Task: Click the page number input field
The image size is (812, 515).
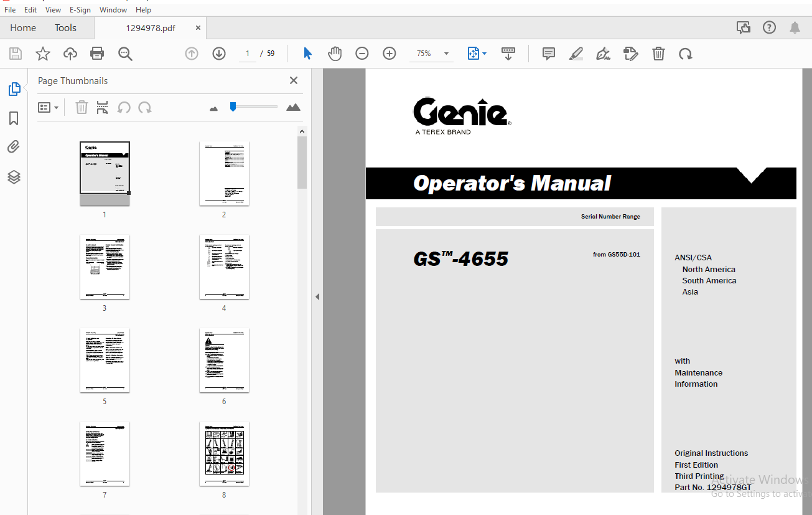Action: pyautogui.click(x=248, y=54)
